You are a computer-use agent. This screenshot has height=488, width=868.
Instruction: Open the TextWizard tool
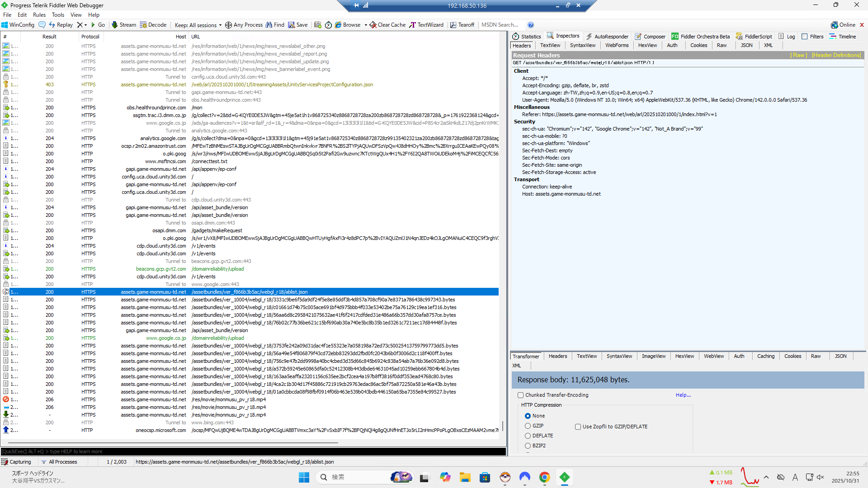(426, 25)
